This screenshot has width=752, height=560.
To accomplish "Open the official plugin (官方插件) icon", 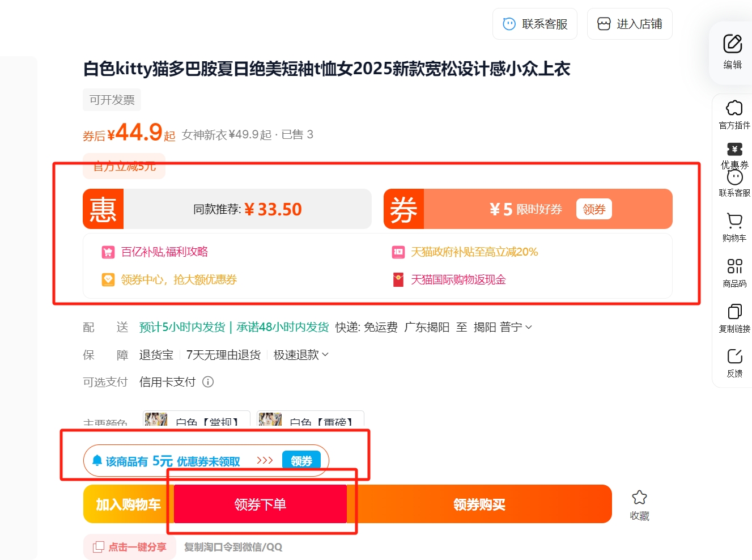I will pyautogui.click(x=734, y=108).
